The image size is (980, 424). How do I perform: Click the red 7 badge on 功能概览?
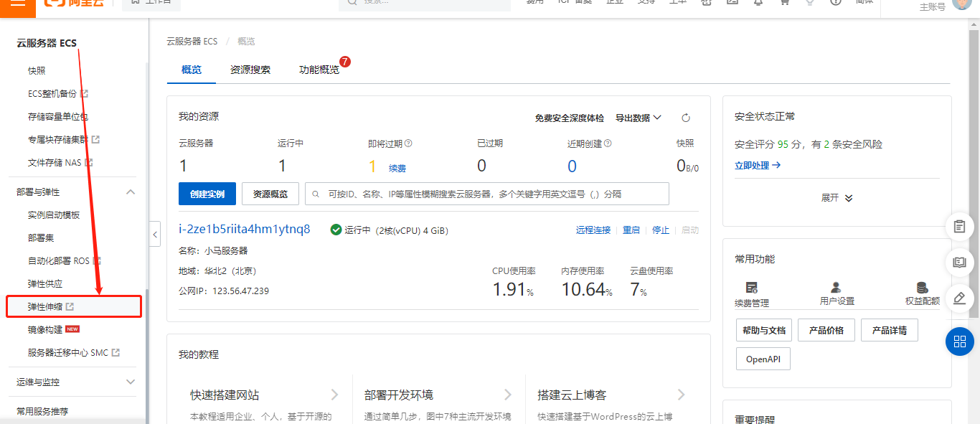345,62
